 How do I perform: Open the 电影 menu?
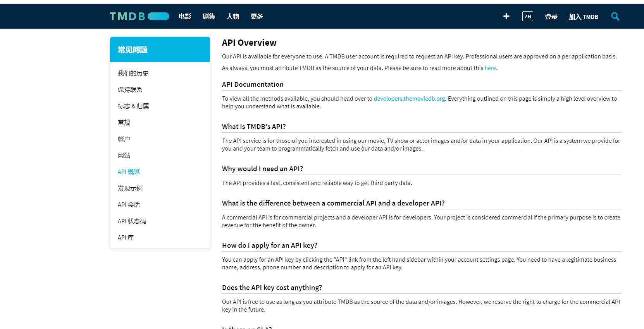tap(185, 16)
